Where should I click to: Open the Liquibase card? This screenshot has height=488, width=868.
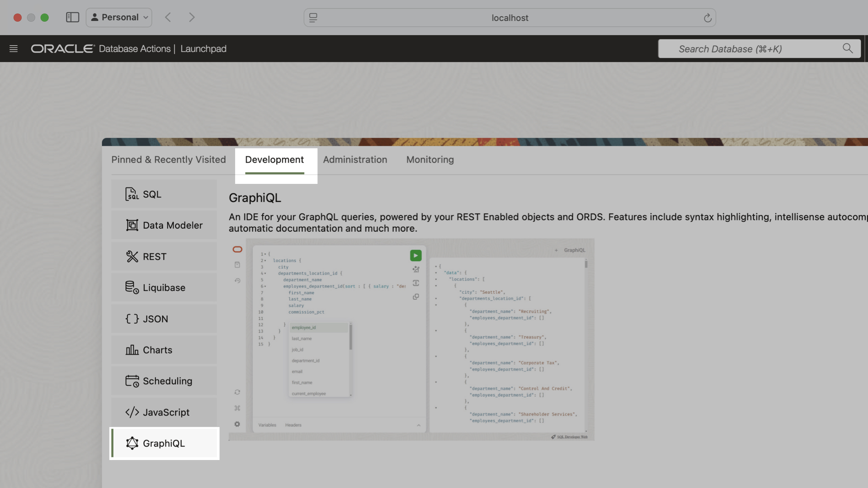point(164,288)
